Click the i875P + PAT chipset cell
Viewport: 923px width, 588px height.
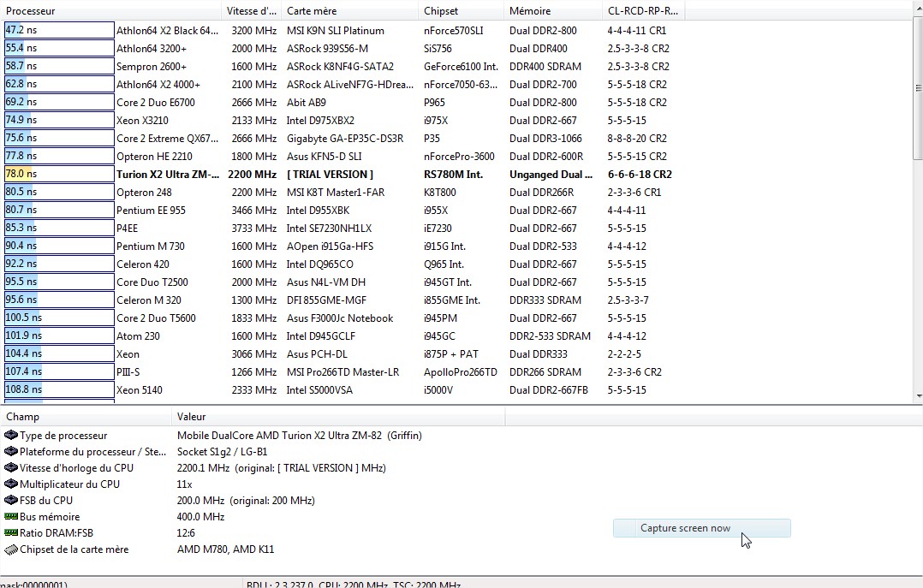click(451, 353)
